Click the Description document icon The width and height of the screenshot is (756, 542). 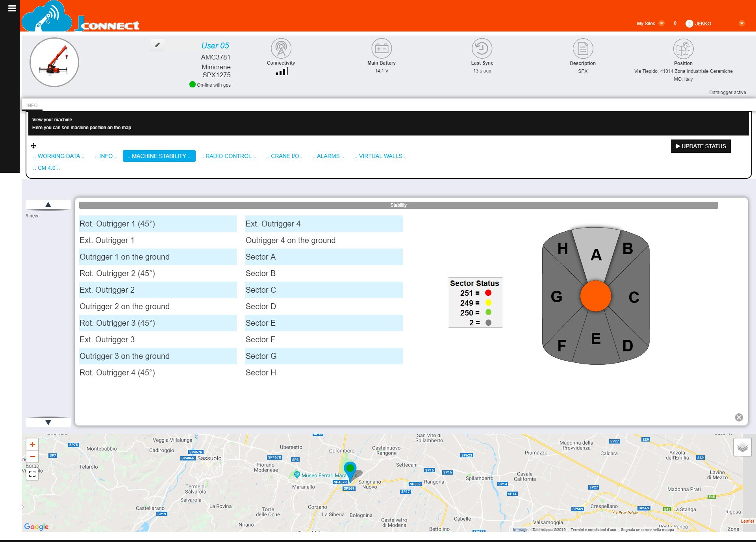click(582, 49)
